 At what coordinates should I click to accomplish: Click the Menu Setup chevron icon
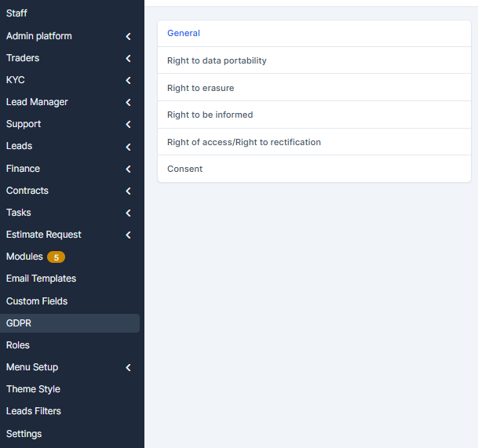click(x=128, y=367)
